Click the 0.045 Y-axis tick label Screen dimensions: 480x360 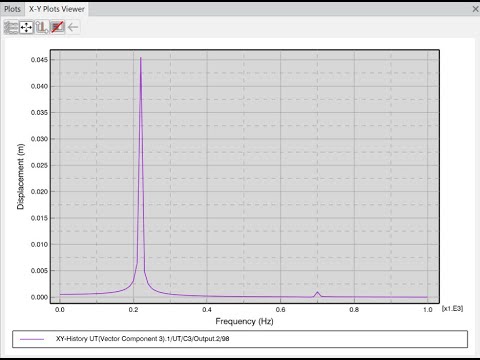coord(39,60)
